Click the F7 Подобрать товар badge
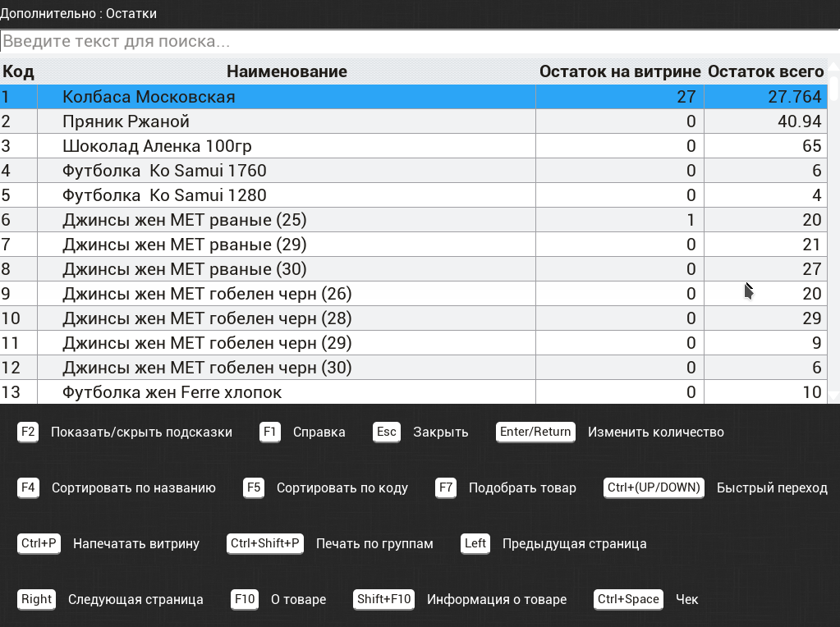Viewport: 840px width, 627px height. [446, 487]
